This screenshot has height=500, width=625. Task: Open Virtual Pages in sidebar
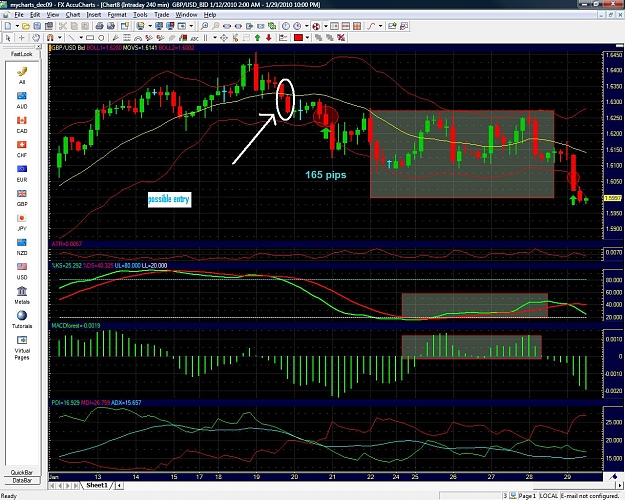(x=22, y=348)
